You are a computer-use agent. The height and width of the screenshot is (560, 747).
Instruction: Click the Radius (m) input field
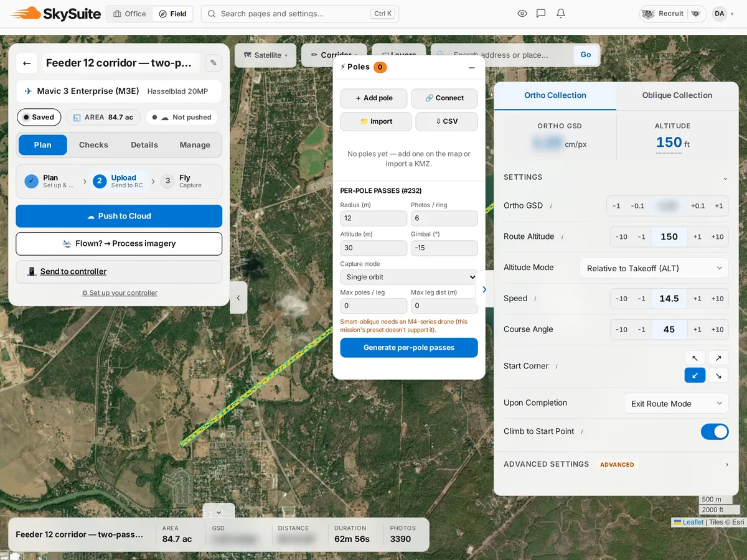374,218
